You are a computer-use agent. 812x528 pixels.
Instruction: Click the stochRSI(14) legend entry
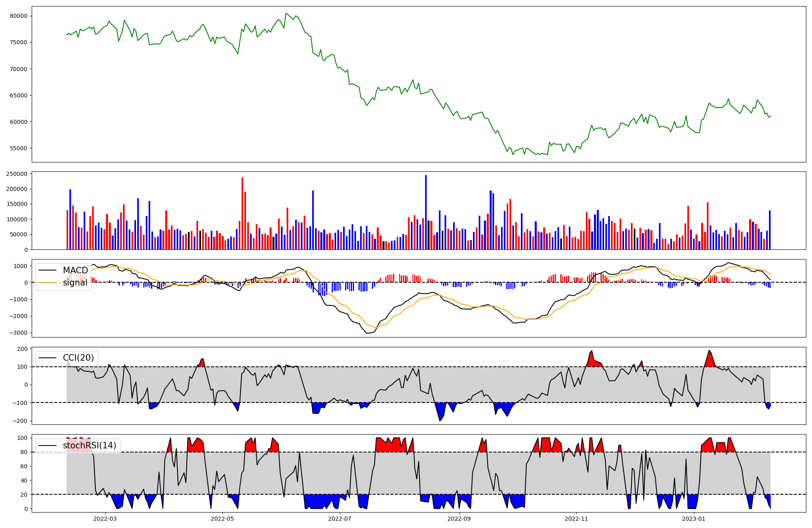coord(89,446)
